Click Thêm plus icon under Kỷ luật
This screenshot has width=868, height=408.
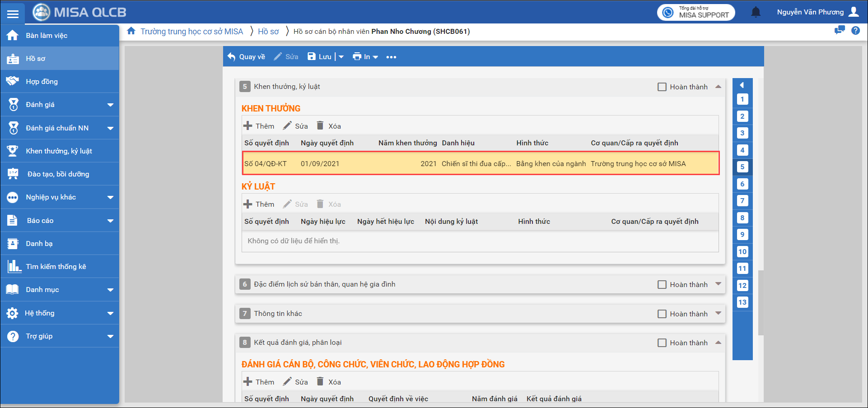[x=248, y=204]
